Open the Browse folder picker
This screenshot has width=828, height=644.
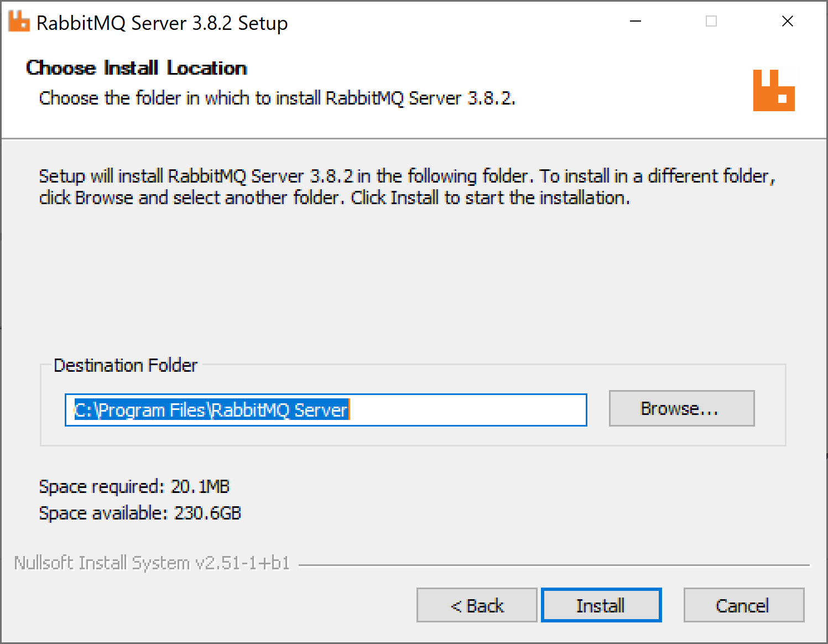pyautogui.click(x=681, y=408)
